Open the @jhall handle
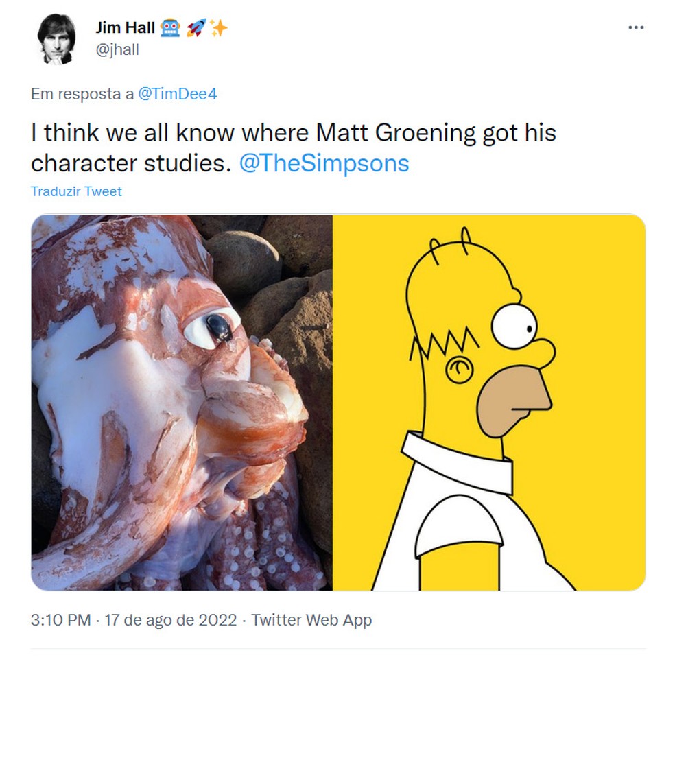675x784 pixels. tap(117, 49)
